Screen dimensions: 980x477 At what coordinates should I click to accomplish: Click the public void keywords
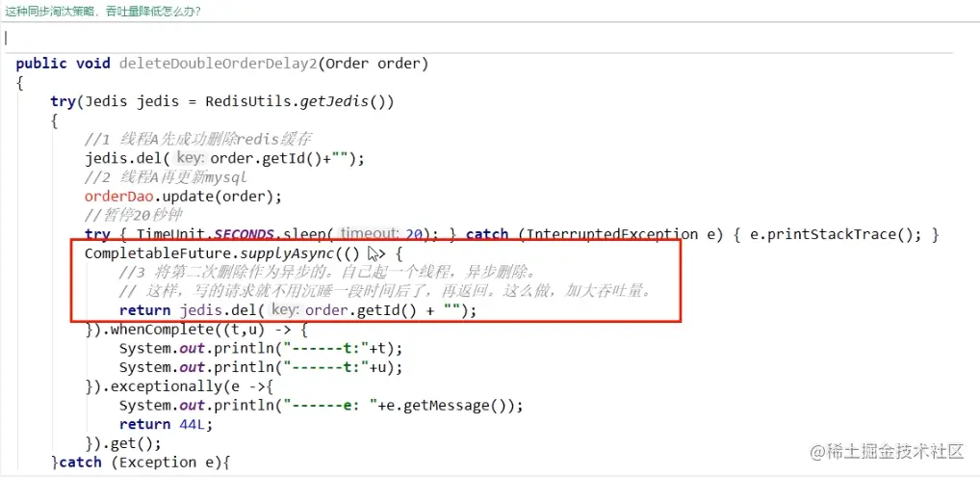64,64
